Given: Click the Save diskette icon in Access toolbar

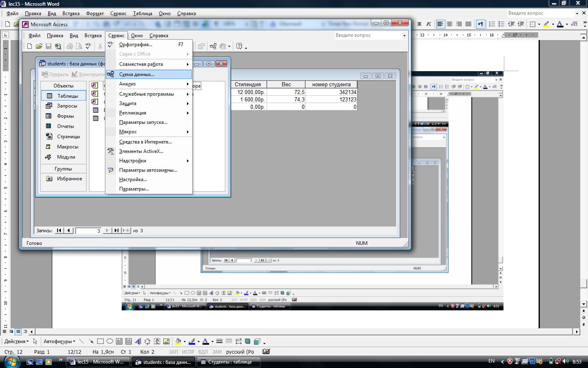Looking at the screenshot, I should [49, 46].
